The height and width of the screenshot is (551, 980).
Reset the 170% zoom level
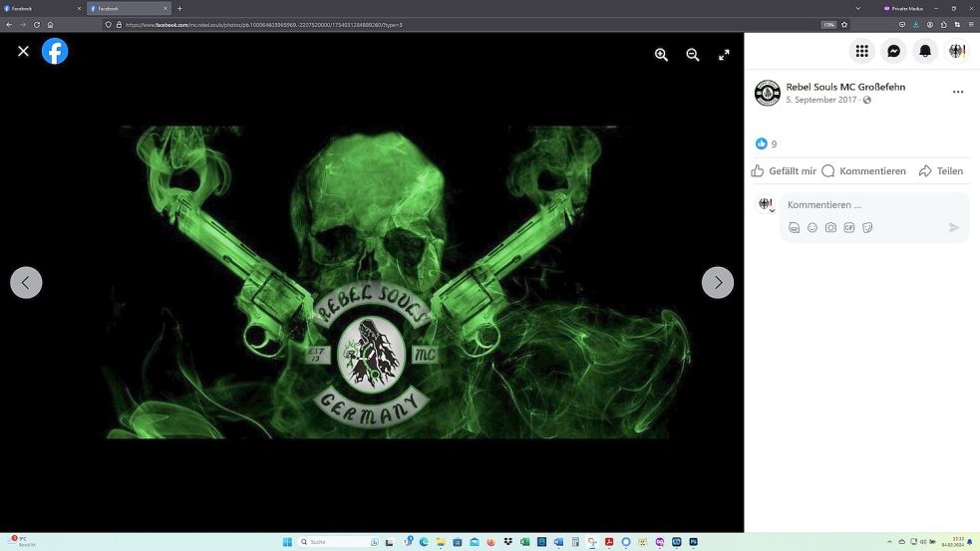point(828,25)
